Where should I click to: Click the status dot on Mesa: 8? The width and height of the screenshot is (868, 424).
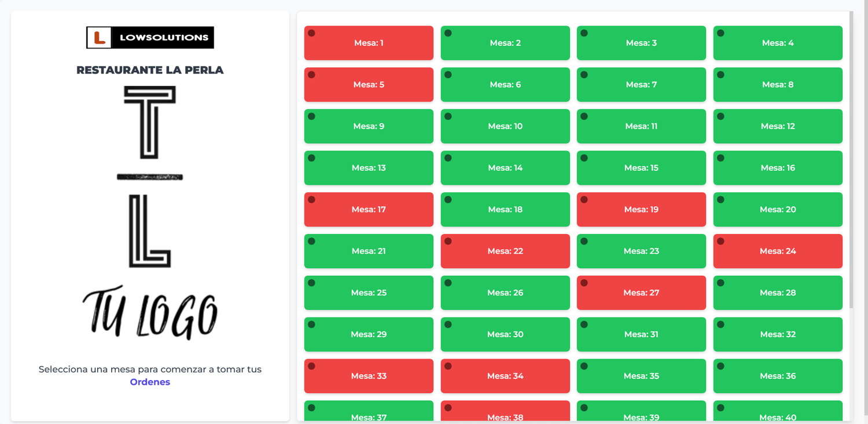(x=720, y=75)
